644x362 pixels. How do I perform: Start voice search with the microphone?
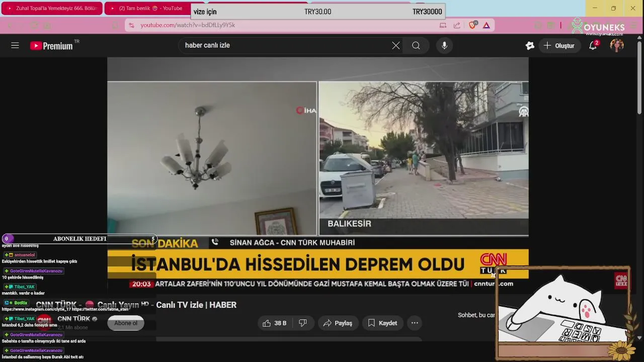[444, 46]
